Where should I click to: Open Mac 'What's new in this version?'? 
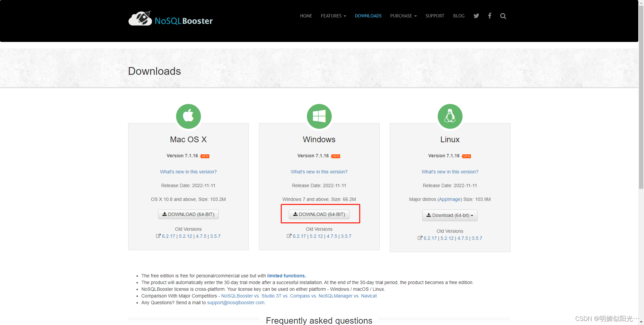click(189, 172)
